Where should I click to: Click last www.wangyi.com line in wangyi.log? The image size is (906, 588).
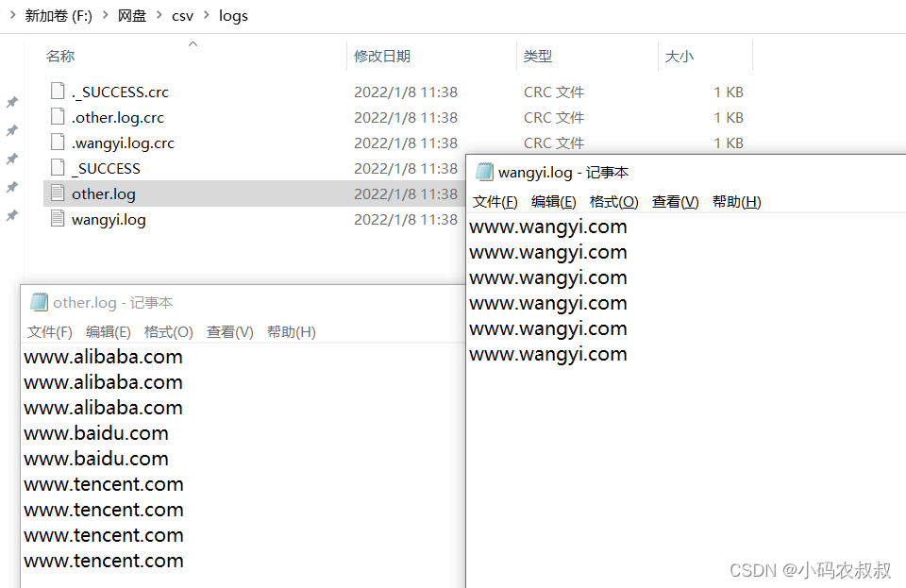click(x=548, y=354)
